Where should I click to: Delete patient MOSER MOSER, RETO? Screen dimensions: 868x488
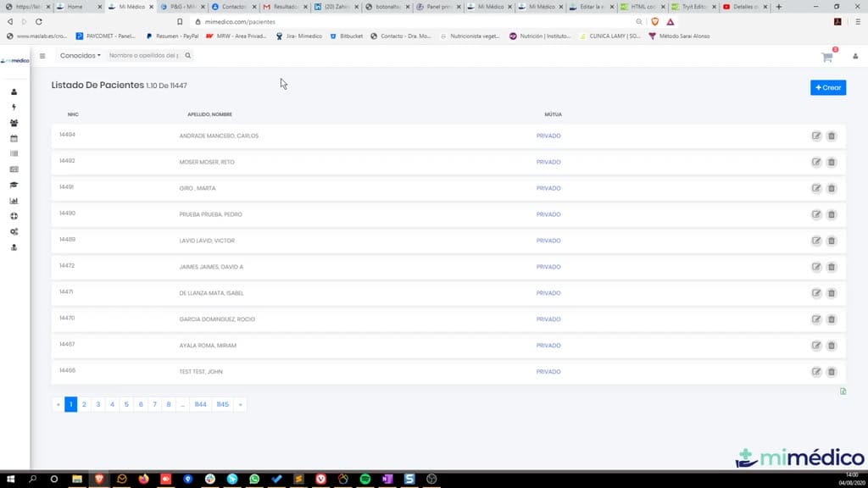point(831,162)
